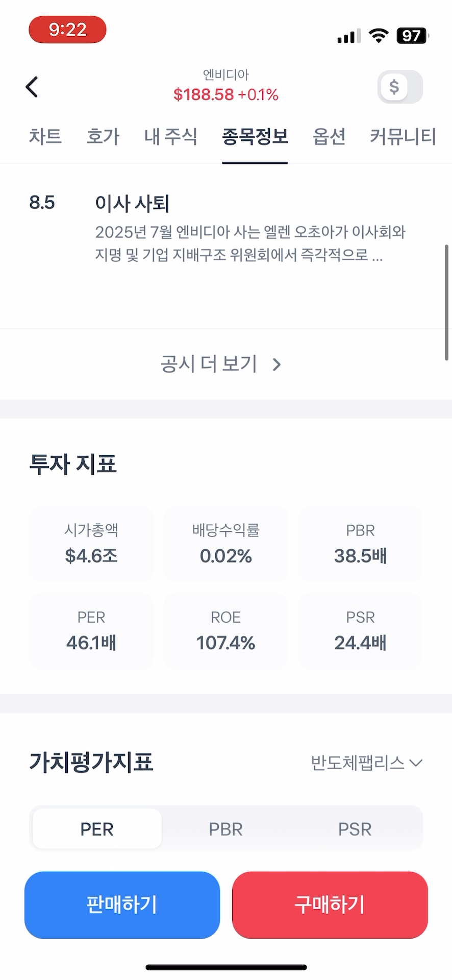Image resolution: width=452 pixels, height=980 pixels.
Task: Select the PSR valuation segment
Action: (x=355, y=829)
